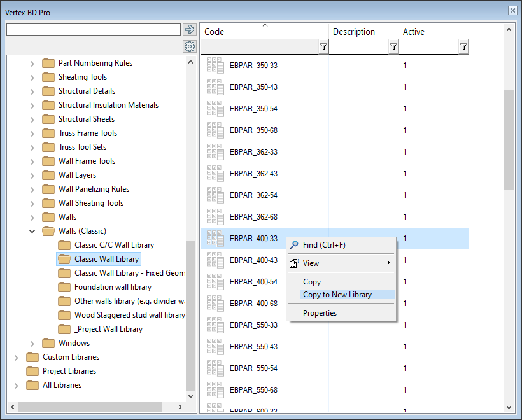This screenshot has height=420, width=522.
Task: Open the settings gear icon in tree panel
Action: pos(189,46)
